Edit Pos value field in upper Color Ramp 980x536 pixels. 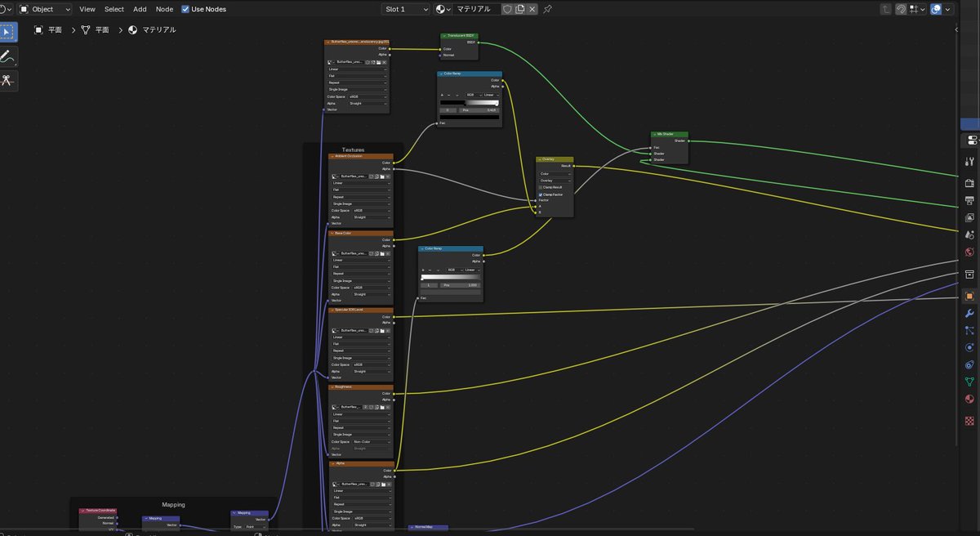(479, 109)
